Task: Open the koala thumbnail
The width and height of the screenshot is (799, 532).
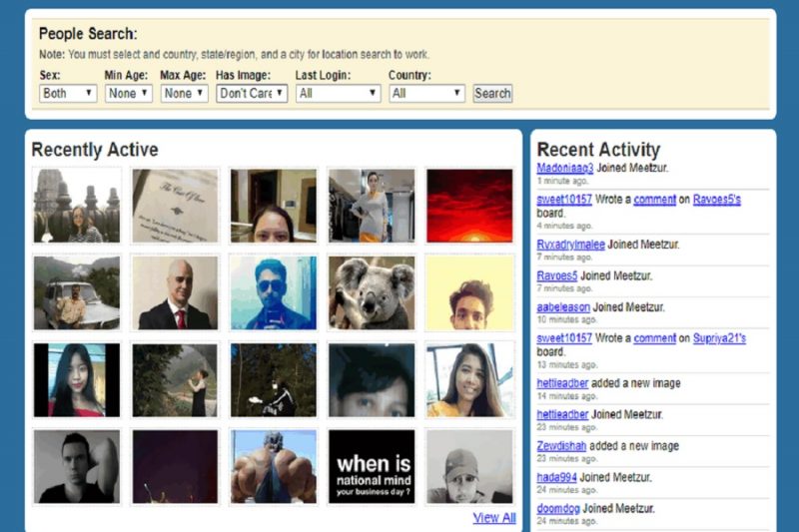Action: point(372,292)
